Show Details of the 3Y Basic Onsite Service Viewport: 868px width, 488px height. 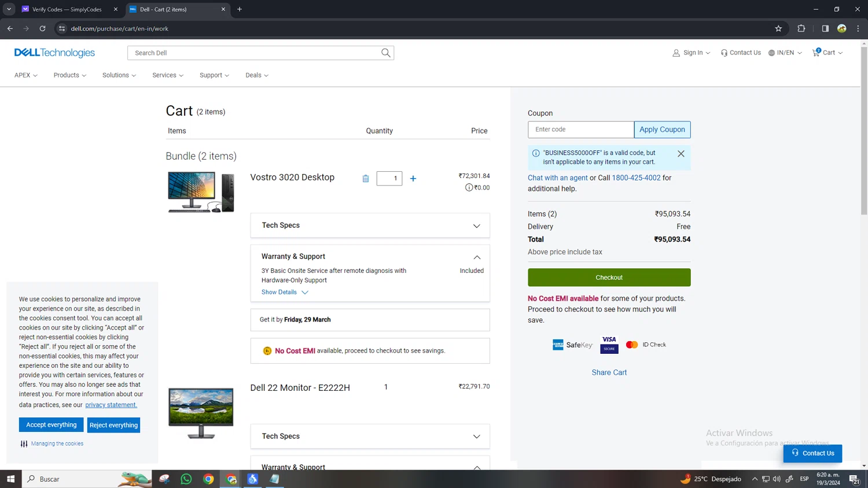tap(285, 293)
